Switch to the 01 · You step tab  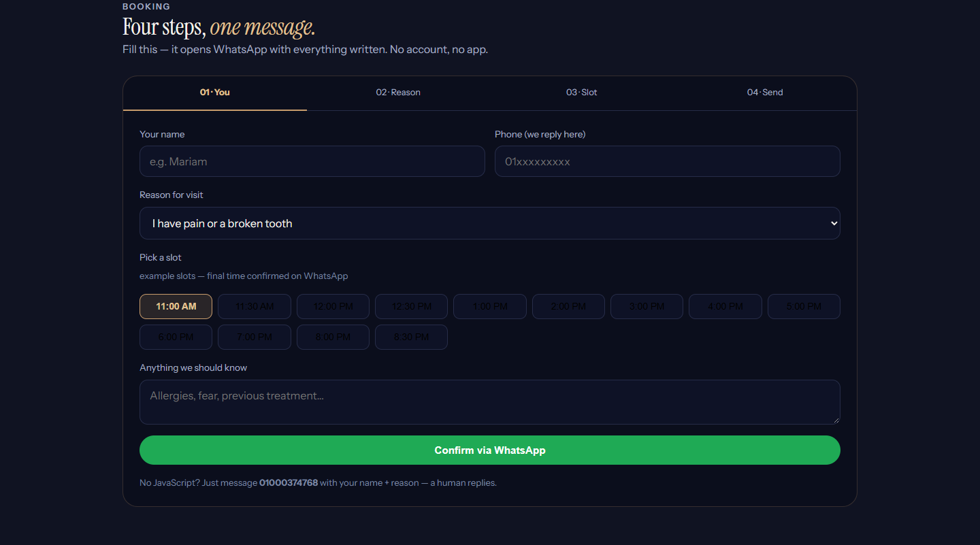pyautogui.click(x=215, y=93)
